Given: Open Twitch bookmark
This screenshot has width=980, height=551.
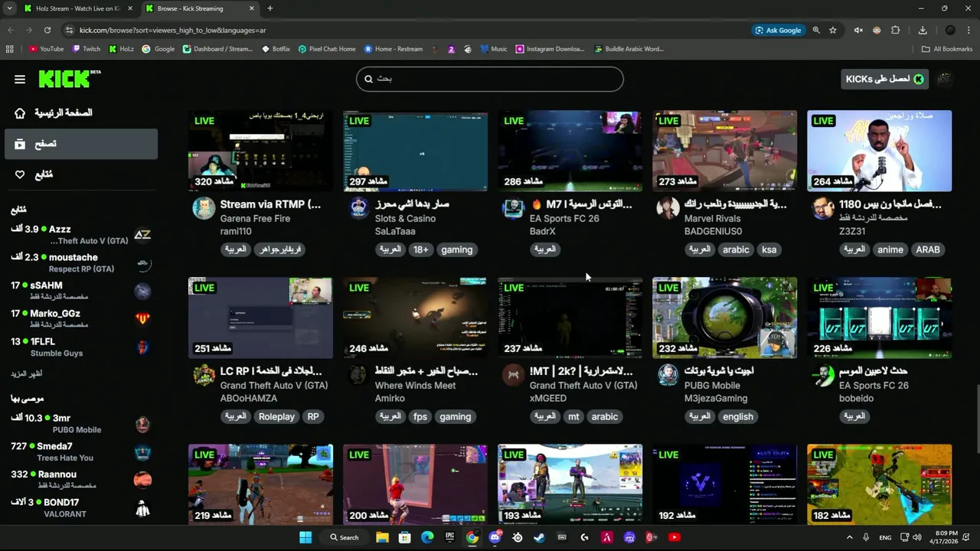Looking at the screenshot, I should [87, 49].
